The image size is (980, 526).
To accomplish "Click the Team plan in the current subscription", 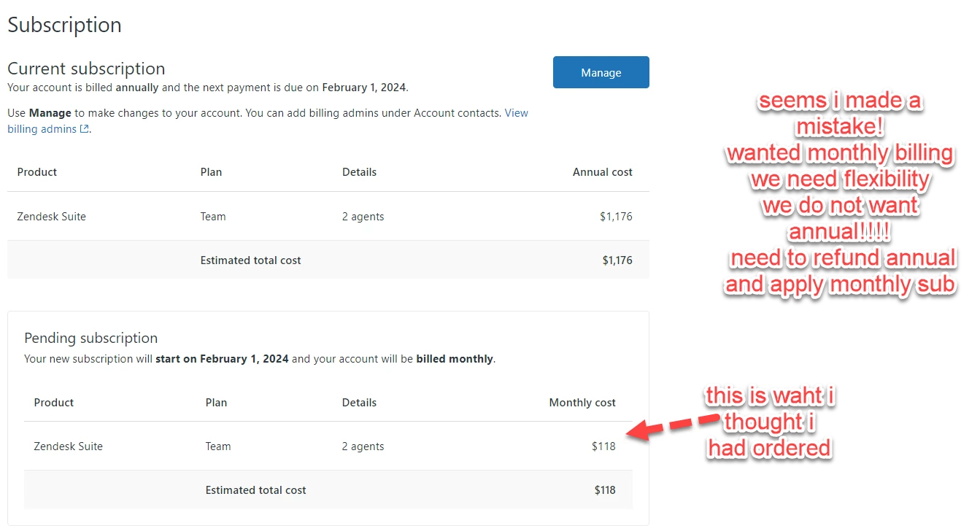I will click(x=213, y=217).
